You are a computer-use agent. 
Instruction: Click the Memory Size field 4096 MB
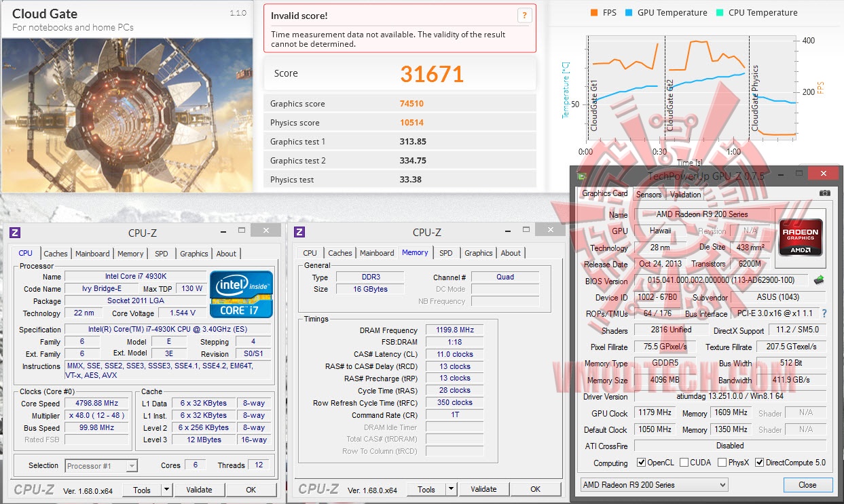click(x=664, y=380)
